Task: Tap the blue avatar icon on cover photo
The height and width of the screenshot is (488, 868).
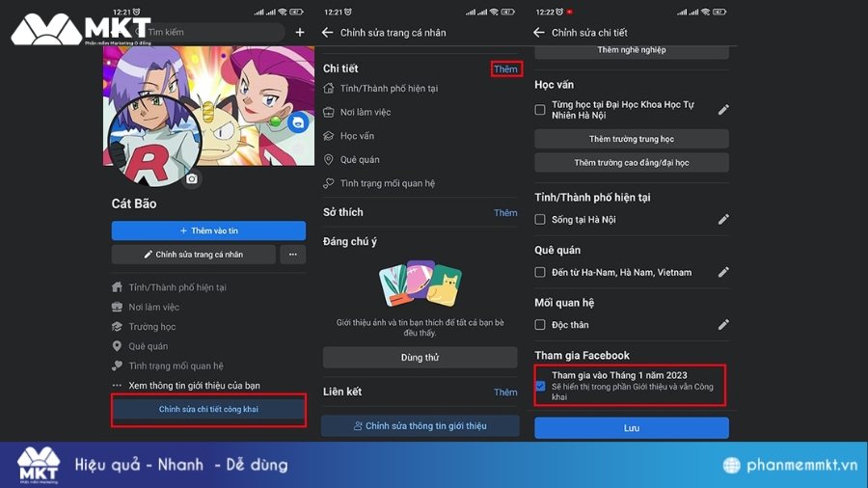Action: coord(298,122)
